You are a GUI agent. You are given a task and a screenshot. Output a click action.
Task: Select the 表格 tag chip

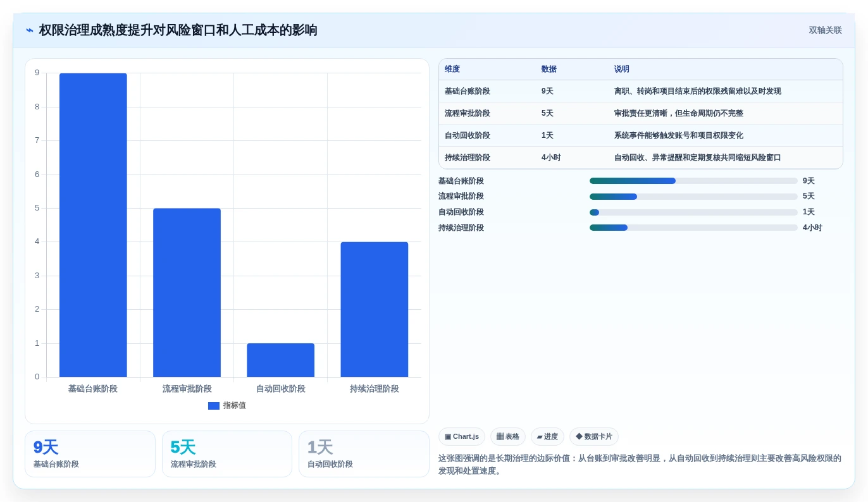[508, 437]
